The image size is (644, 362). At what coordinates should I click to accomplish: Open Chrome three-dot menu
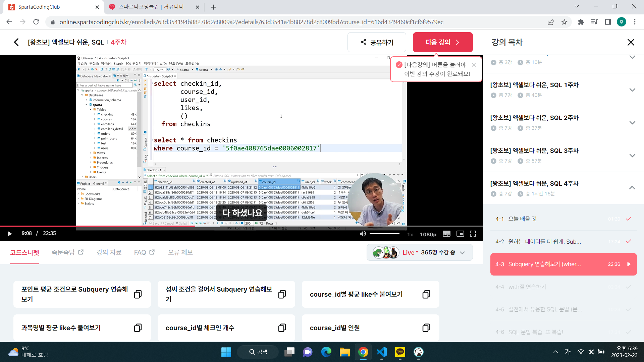pos(635,22)
